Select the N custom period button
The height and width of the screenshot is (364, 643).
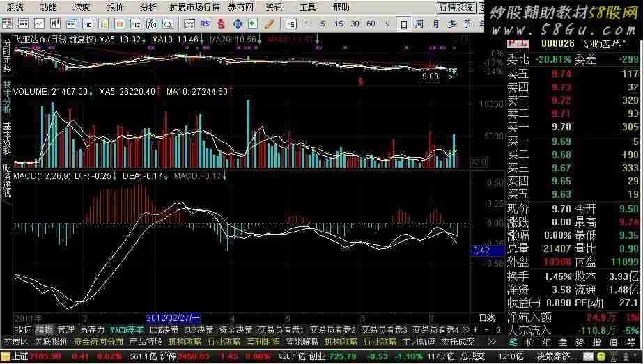pyautogui.click(x=387, y=24)
